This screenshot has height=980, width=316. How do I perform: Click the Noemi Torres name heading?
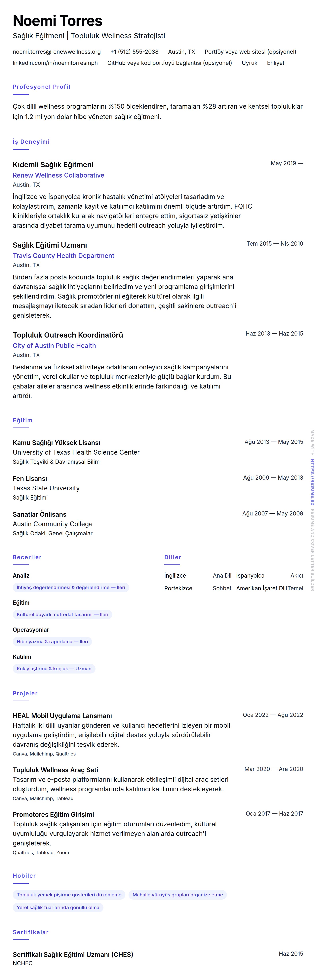(x=58, y=21)
